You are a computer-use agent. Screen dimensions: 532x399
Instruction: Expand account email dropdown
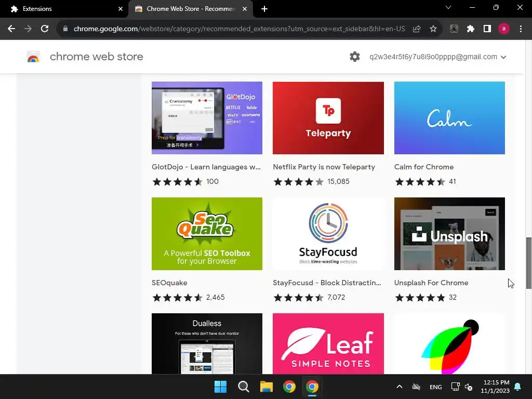pos(503,57)
